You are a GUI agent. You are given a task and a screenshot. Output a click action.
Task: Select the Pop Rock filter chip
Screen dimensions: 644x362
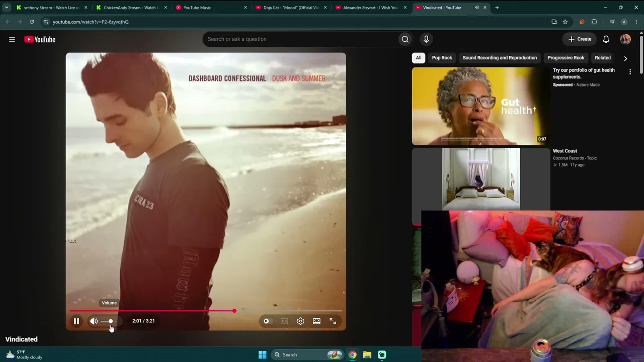pos(442,58)
